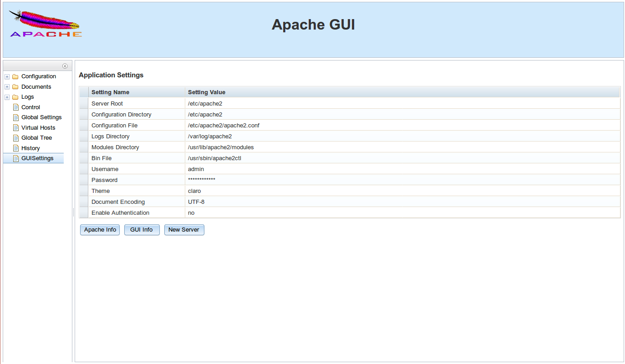The height and width of the screenshot is (364, 625).
Task: Click the Theme value claro
Action: pyautogui.click(x=194, y=191)
